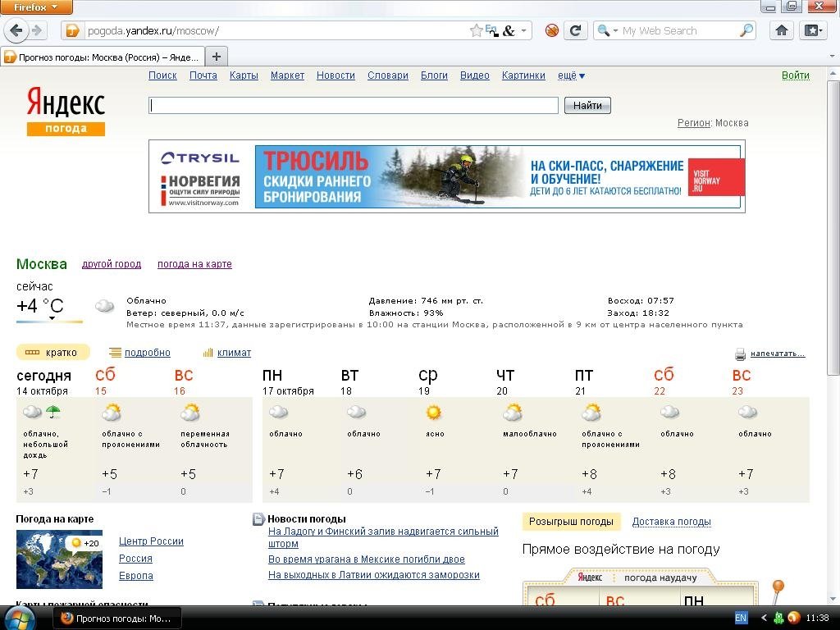
Task: Switch to климат view
Action: (234, 353)
